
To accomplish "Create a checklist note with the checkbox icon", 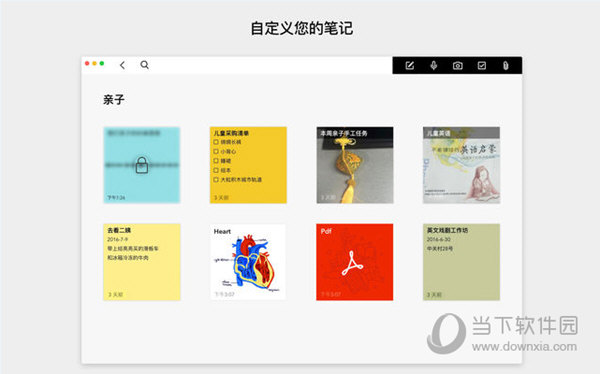I will 482,65.
